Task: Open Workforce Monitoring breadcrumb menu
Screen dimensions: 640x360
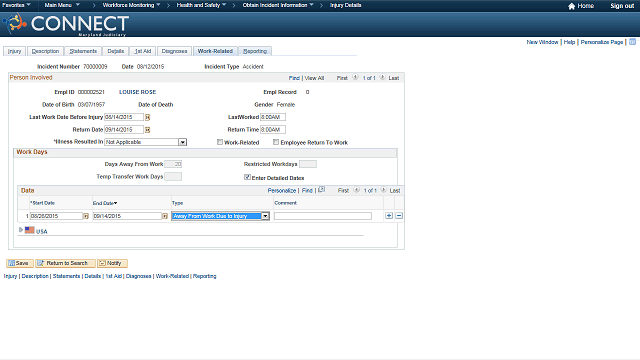Action: click(x=131, y=5)
